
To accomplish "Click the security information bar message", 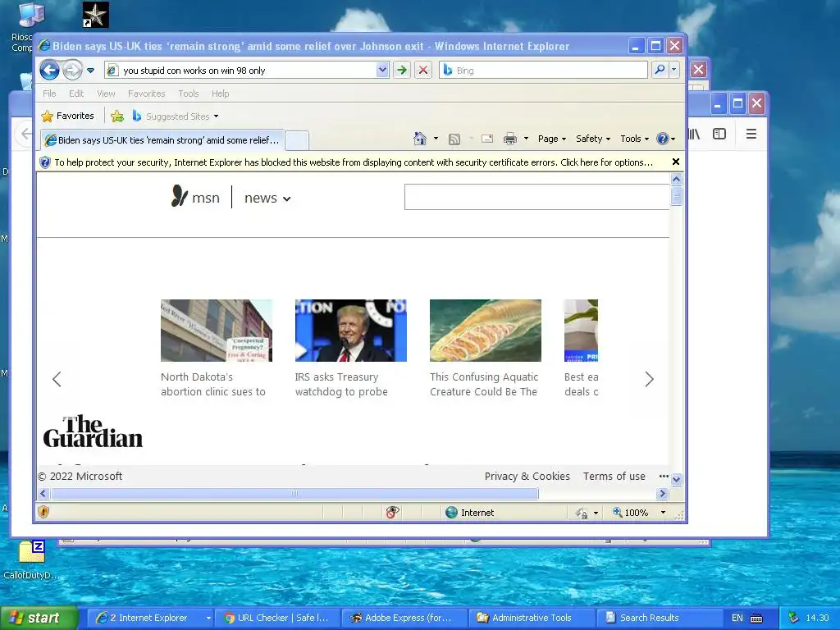I will click(354, 162).
